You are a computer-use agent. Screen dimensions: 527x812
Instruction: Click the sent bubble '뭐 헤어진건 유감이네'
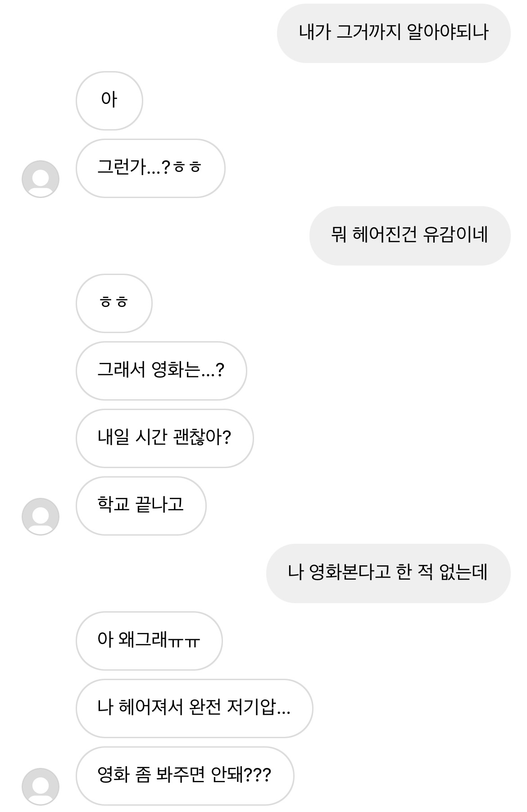coord(409,235)
